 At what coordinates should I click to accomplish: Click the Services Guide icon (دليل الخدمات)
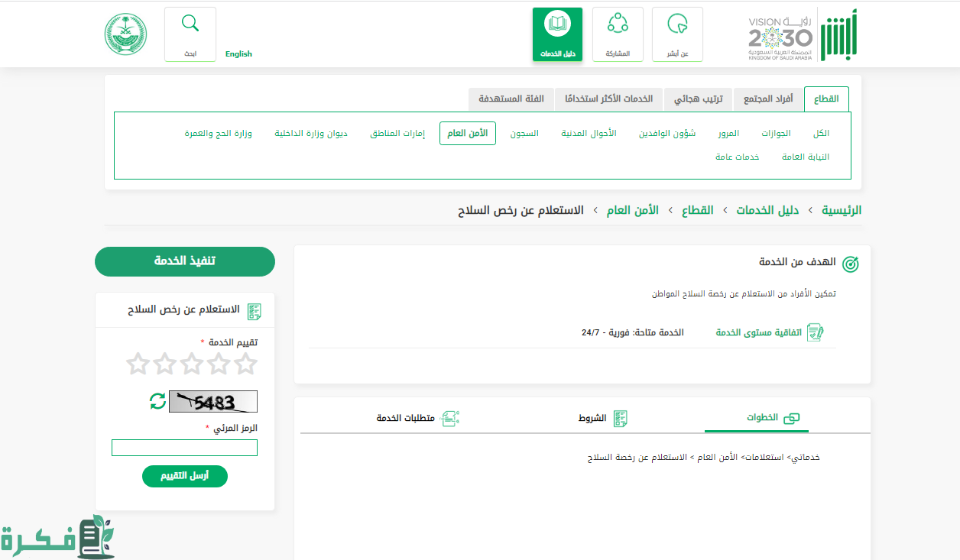(x=557, y=34)
